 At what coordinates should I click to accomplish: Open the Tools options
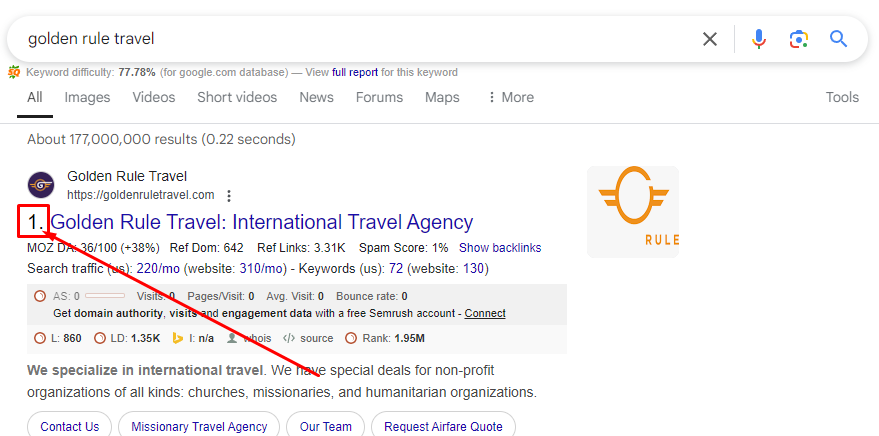tap(842, 97)
